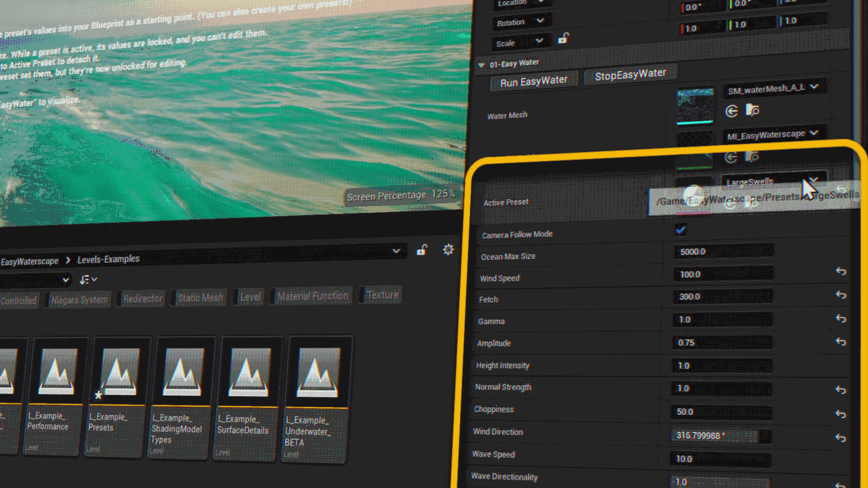Browse to water mesh in Content Browser
Viewport: 868px width, 488px height.
point(752,110)
